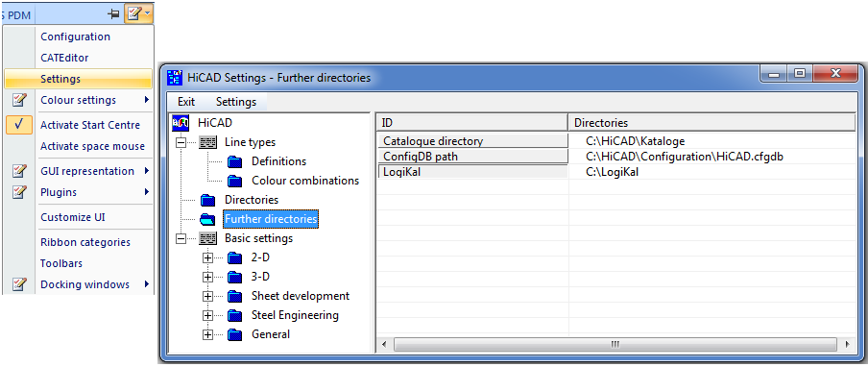
Task: Select the LogiKal directory row
Action: tap(616, 172)
